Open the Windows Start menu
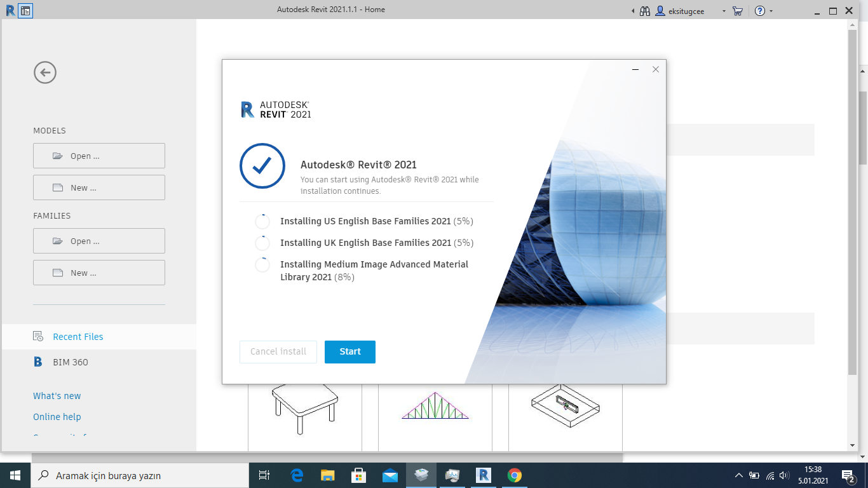The width and height of the screenshot is (868, 488). [15, 475]
